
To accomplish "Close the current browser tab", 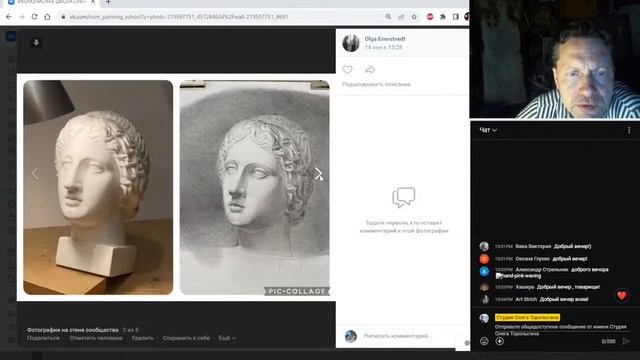I will (93, 2).
